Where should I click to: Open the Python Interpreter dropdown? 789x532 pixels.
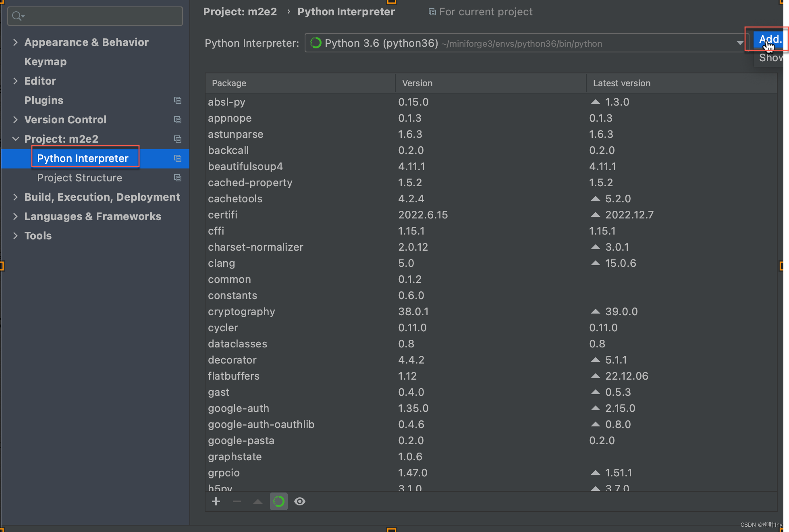click(740, 43)
